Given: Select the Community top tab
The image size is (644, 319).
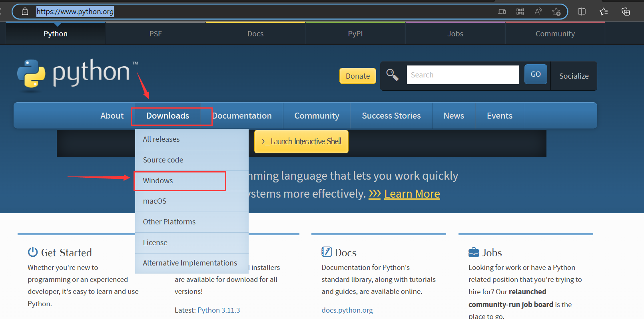Looking at the screenshot, I should tap(555, 34).
